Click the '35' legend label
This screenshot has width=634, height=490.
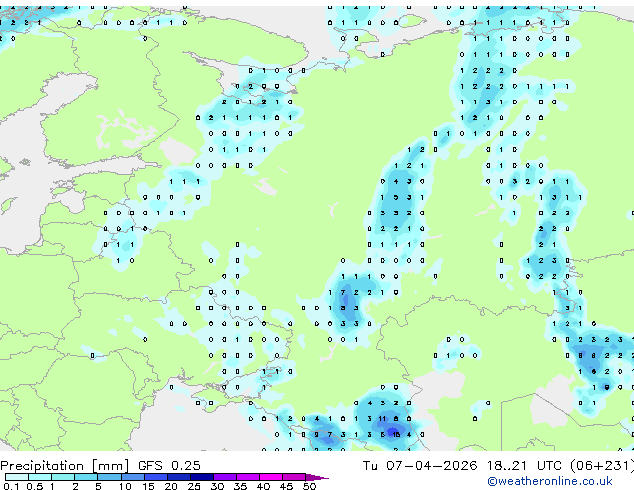click(240, 486)
